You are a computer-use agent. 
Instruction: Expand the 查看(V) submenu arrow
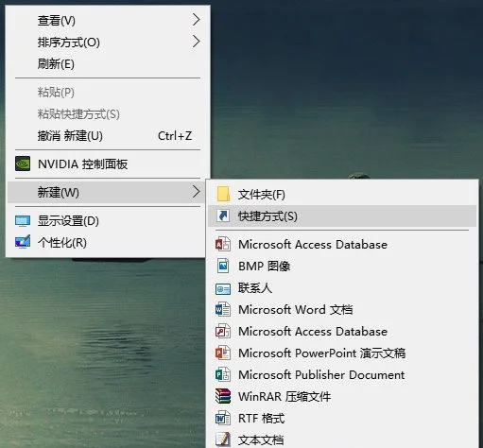point(196,20)
